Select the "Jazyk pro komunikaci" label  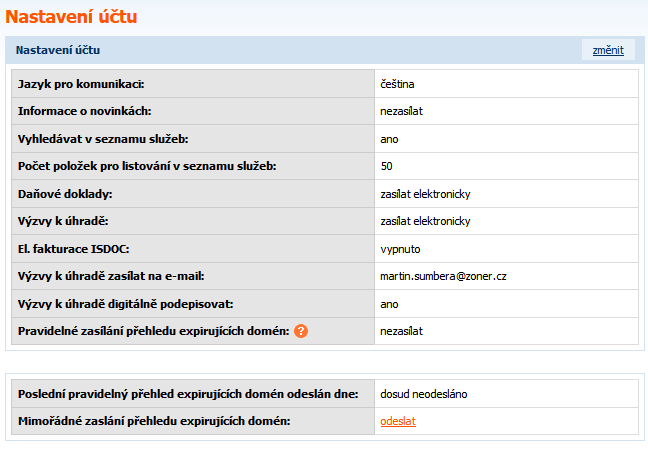click(x=82, y=83)
